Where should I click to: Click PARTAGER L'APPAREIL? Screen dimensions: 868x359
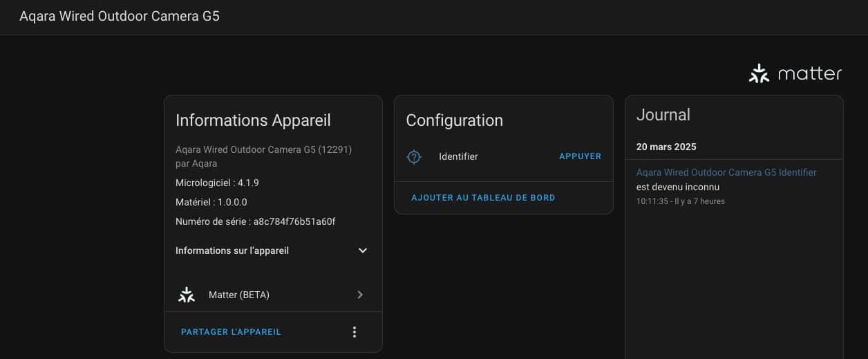tap(231, 332)
